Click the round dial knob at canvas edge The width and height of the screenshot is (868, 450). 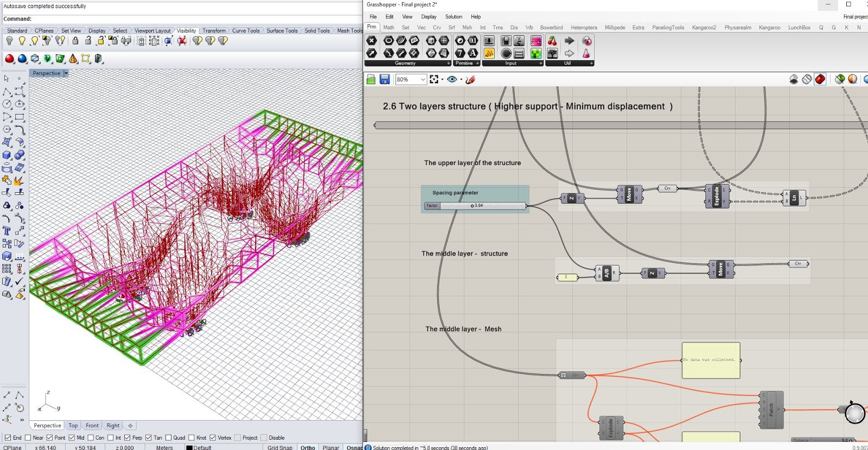tap(855, 413)
